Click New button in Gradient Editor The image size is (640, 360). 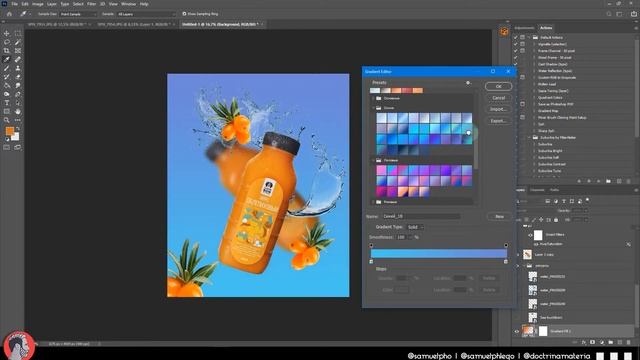click(x=500, y=216)
